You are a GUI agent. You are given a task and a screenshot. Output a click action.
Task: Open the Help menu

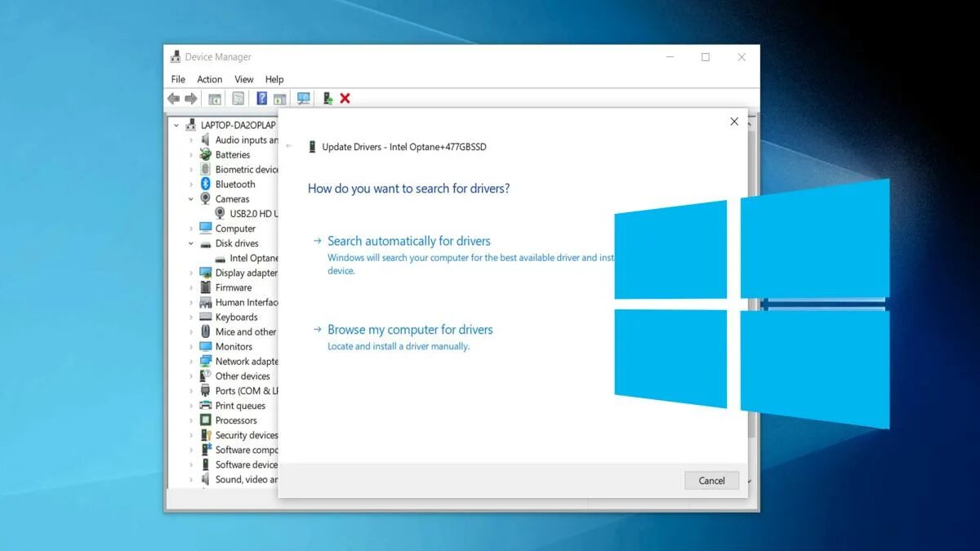[274, 79]
